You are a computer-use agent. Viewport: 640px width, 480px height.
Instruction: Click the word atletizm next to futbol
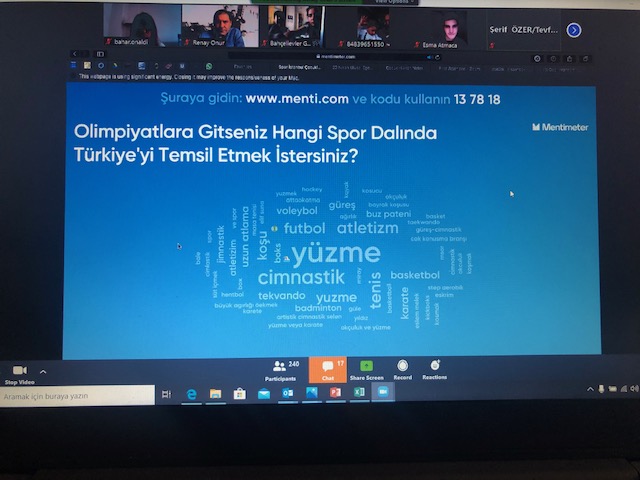367,228
